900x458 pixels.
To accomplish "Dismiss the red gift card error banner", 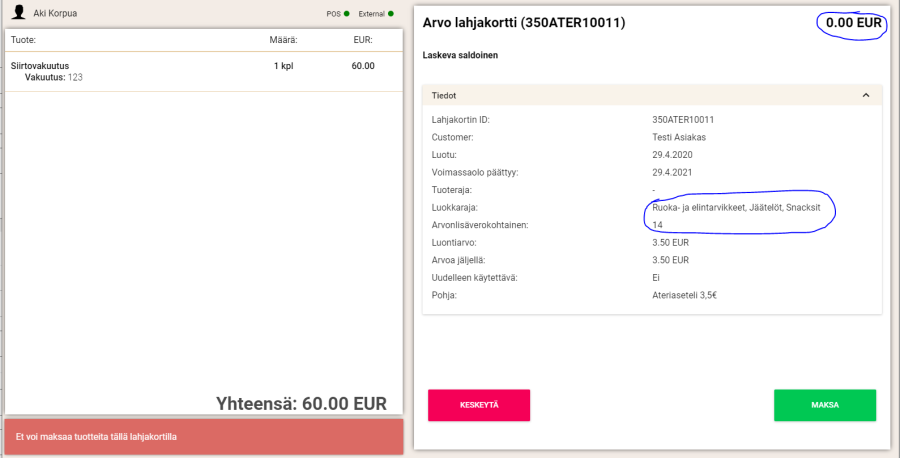I will tap(203, 437).
